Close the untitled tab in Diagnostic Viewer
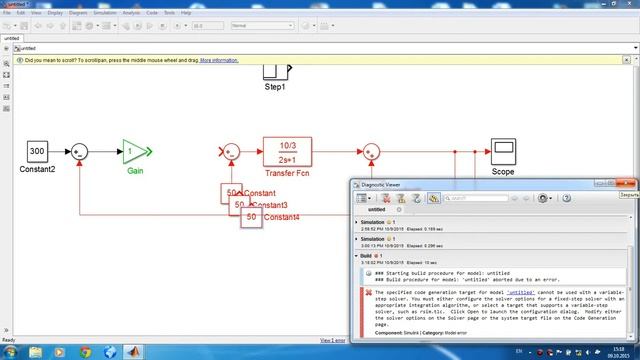The height and width of the screenshot is (360, 640). [399, 209]
